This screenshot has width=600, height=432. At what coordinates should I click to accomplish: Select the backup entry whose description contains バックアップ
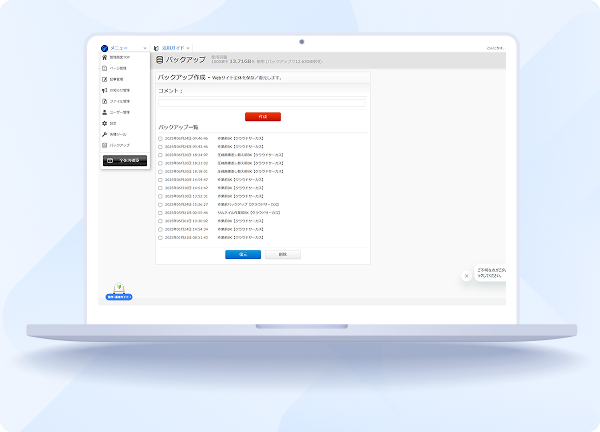[x=160, y=205]
